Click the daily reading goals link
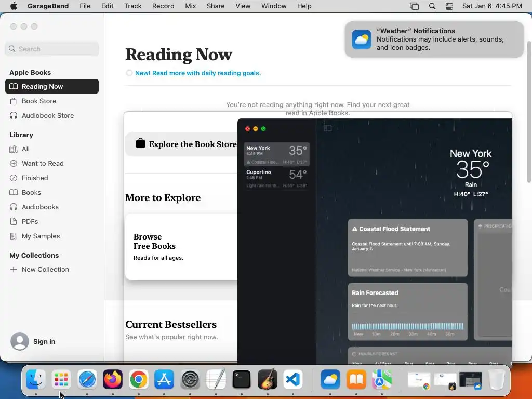The width and height of the screenshot is (532, 399). (198, 73)
